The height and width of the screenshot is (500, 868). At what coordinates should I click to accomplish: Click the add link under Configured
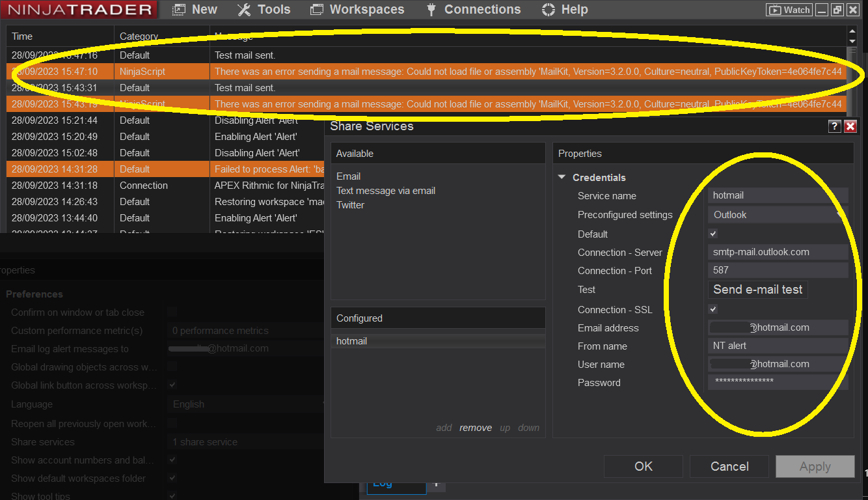point(444,428)
